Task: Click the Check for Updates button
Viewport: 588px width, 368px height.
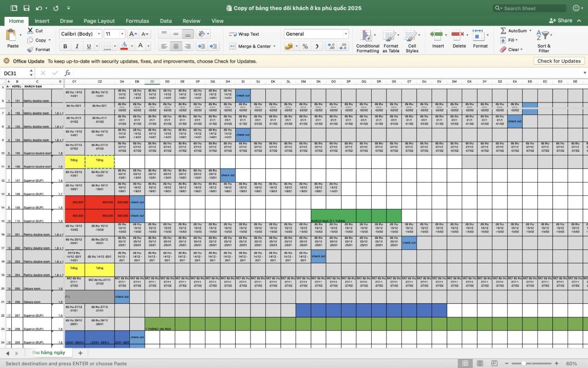Action: (559, 61)
